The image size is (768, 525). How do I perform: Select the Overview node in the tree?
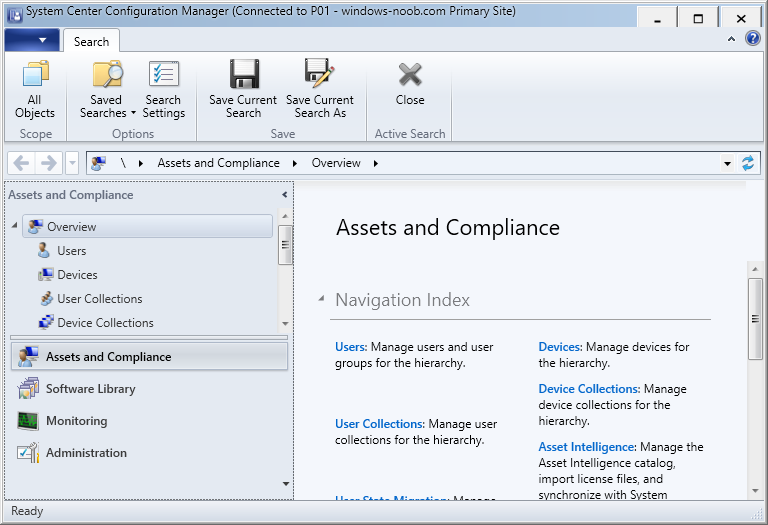(x=147, y=226)
